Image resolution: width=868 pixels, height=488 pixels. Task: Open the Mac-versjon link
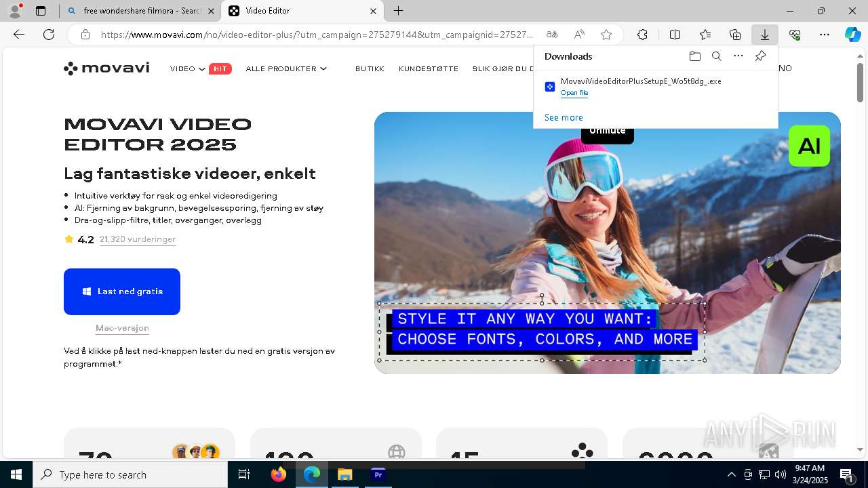[x=122, y=328]
